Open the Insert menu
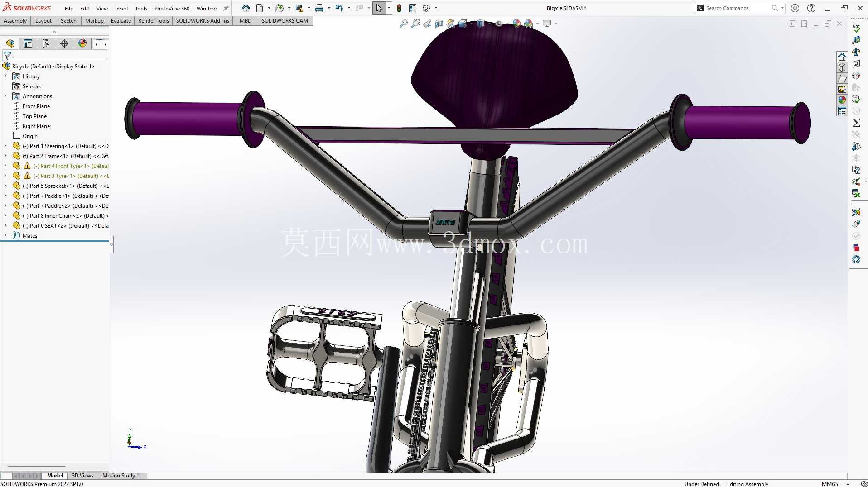This screenshot has width=868, height=487. pyautogui.click(x=121, y=9)
